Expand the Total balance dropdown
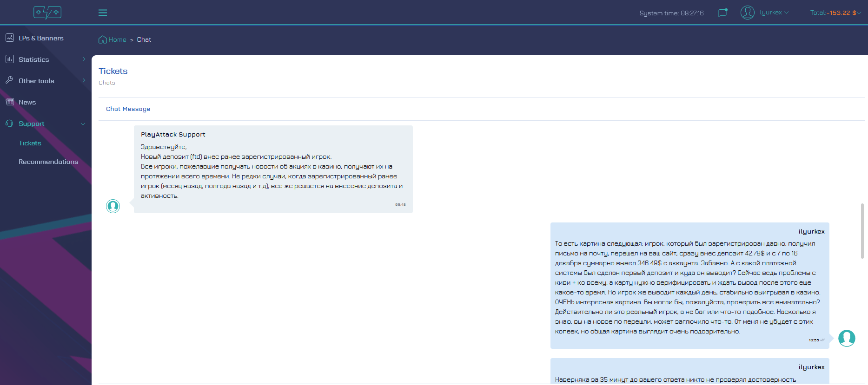The height and width of the screenshot is (385, 868). 835,13
